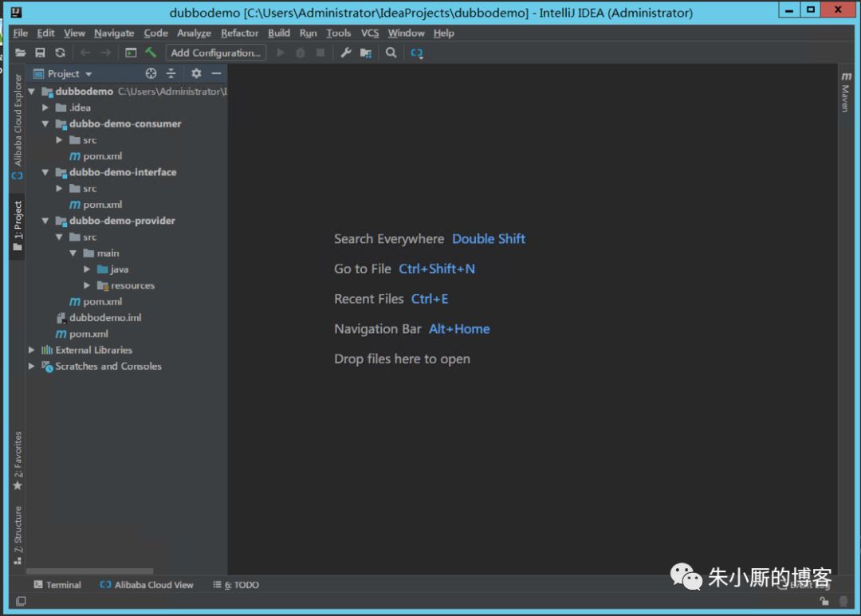Image resolution: width=861 pixels, height=616 pixels.
Task: Open the Alibaba Cloud View tab
Action: [x=147, y=585]
